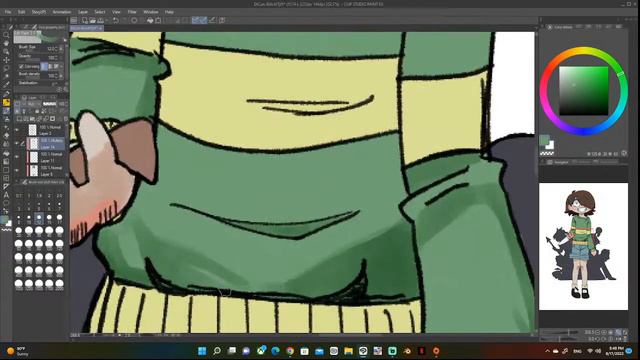Toggle the highlighted snap to special ruler icon
The width and height of the screenshot is (640, 360).
coord(203,20)
